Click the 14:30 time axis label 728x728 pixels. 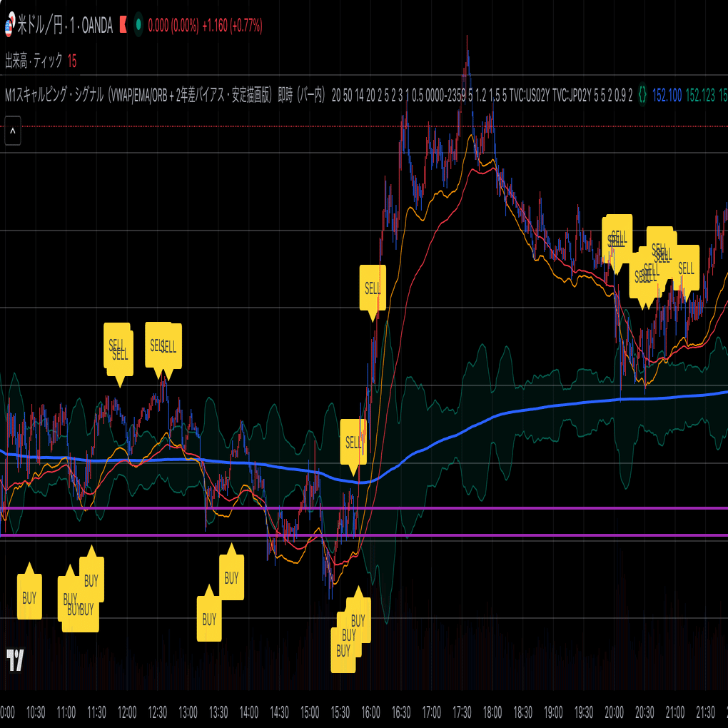point(279,712)
